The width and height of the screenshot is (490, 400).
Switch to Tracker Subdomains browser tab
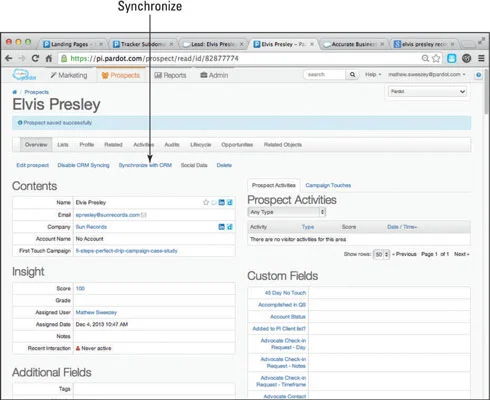143,44
